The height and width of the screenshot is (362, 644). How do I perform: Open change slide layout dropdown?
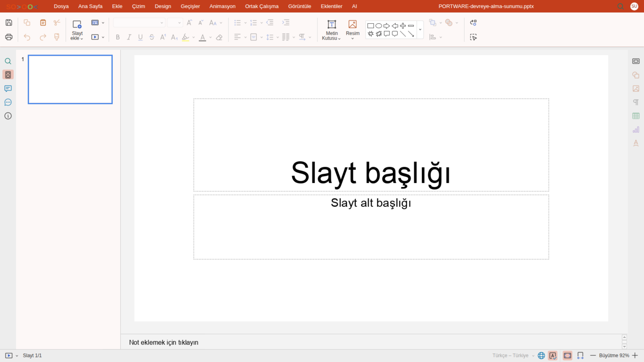pyautogui.click(x=103, y=23)
